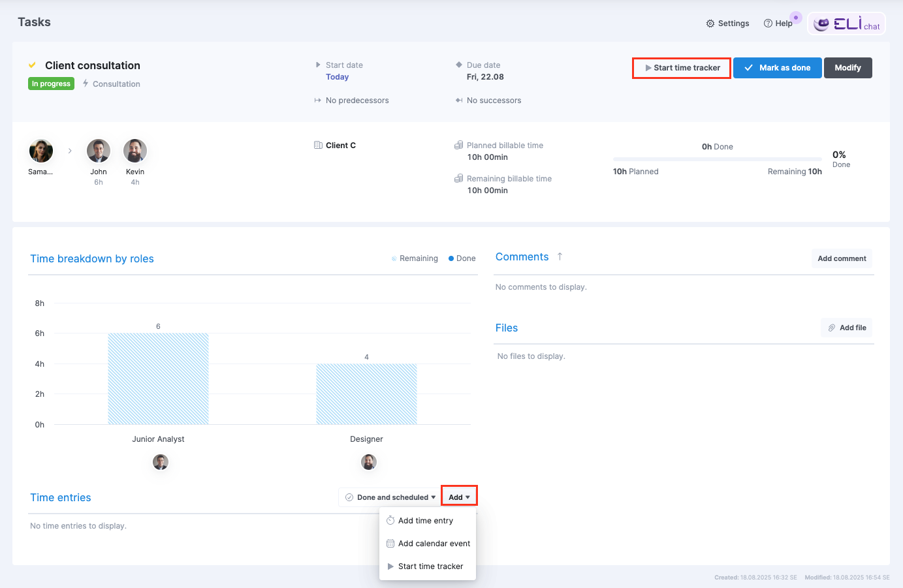Click the Planned billable time 10h 00min value

[488, 157]
